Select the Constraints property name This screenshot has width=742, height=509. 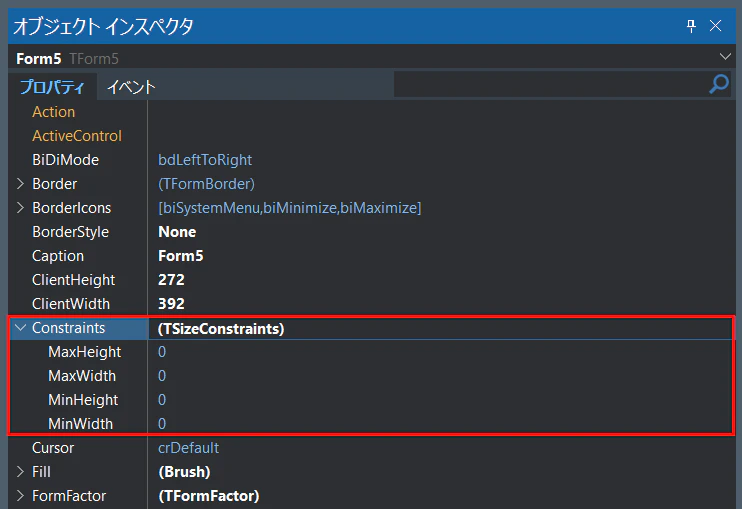pos(69,328)
